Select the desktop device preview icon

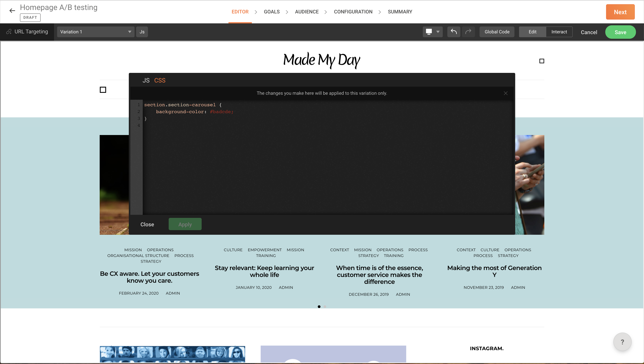coord(429,32)
